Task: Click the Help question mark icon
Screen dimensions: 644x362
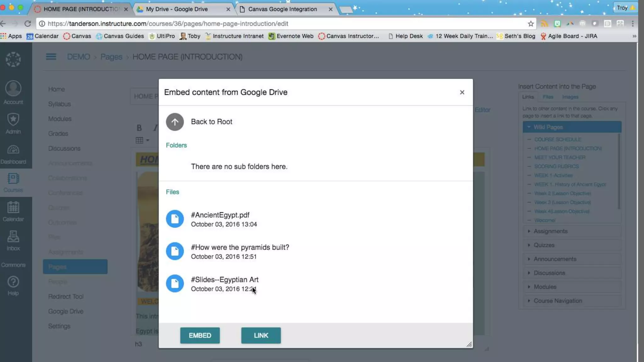Action: 13,282
